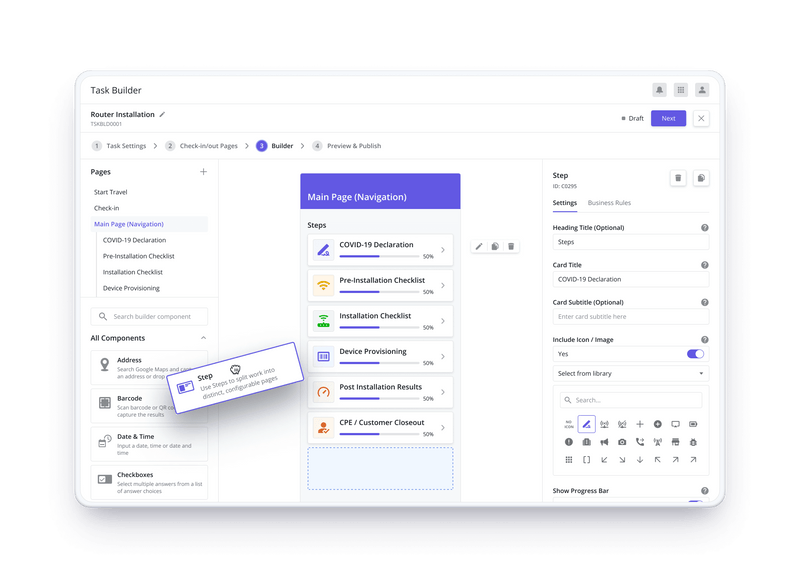Viewport: 800px width, 578px height.
Task: Click the Card Subtitle input field
Action: [x=631, y=316]
